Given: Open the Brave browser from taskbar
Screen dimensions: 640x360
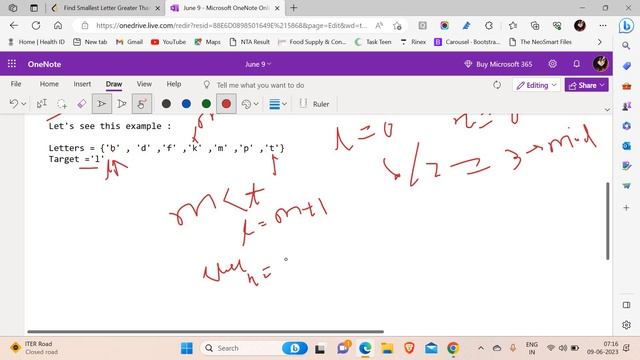Looking at the screenshot, I should pos(409,348).
